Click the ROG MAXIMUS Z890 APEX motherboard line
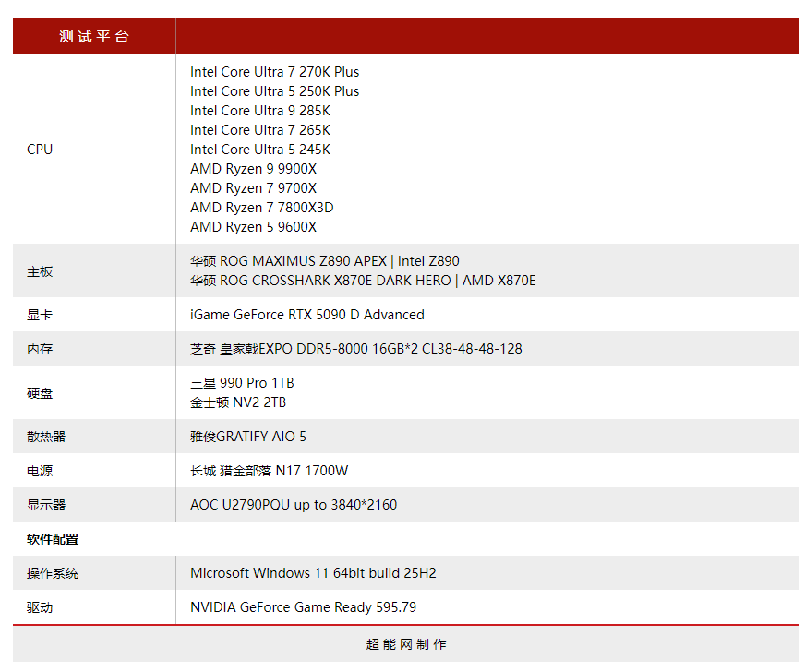The image size is (805, 672). tap(324, 261)
